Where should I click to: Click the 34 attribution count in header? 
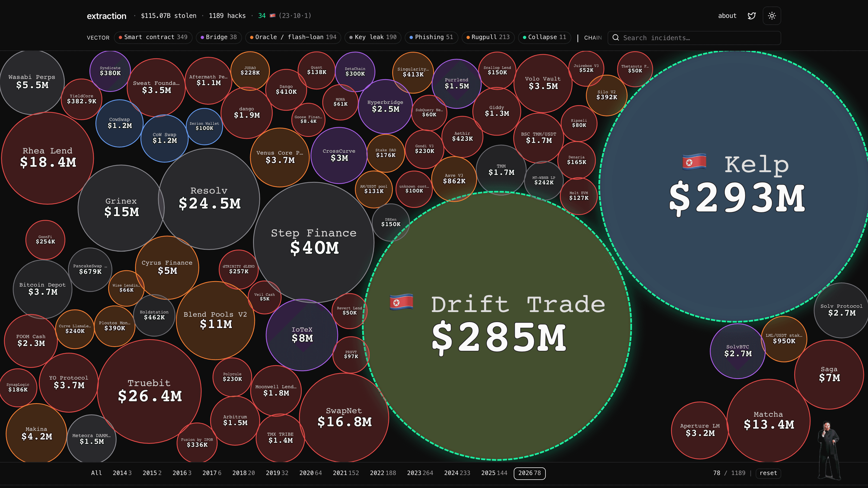tap(262, 15)
